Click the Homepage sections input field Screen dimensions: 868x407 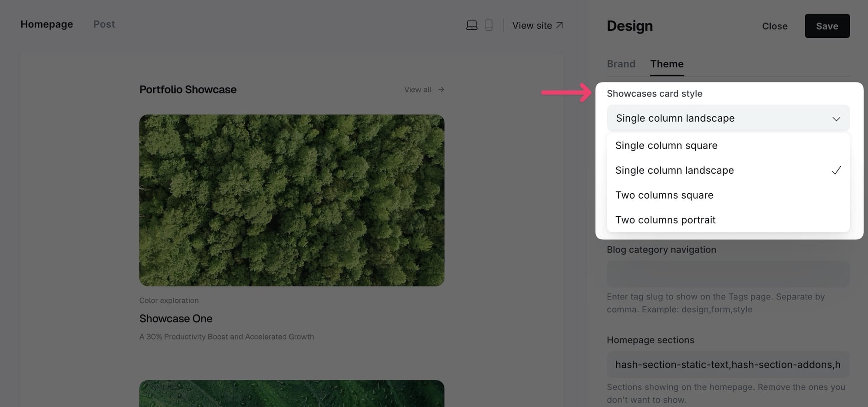[728, 364]
